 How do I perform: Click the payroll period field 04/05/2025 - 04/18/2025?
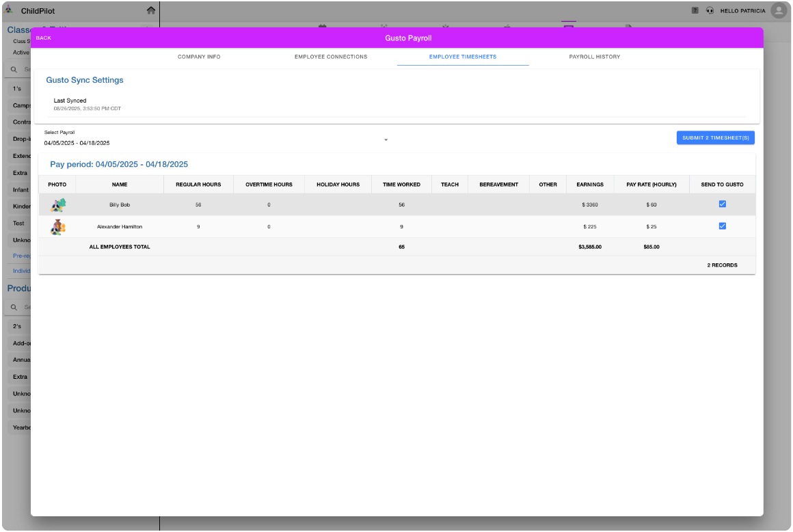216,143
